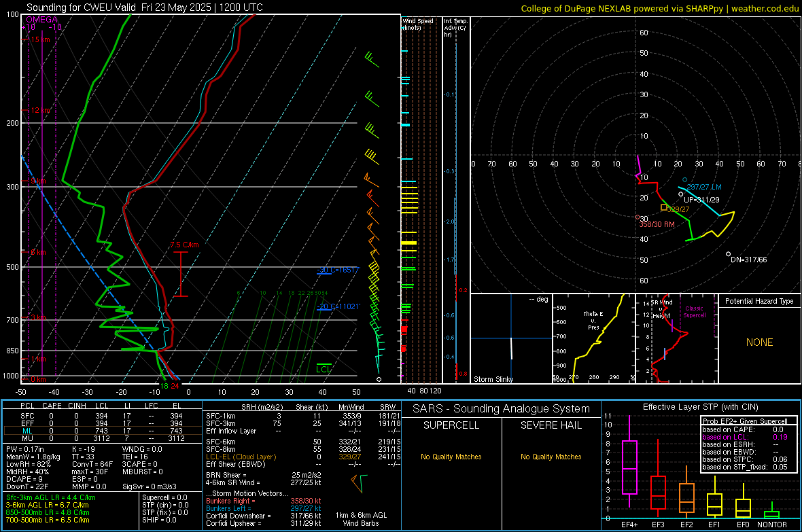The height and width of the screenshot is (532, 802).
Task: Click the red surface temperature value 24
Action: click(175, 386)
